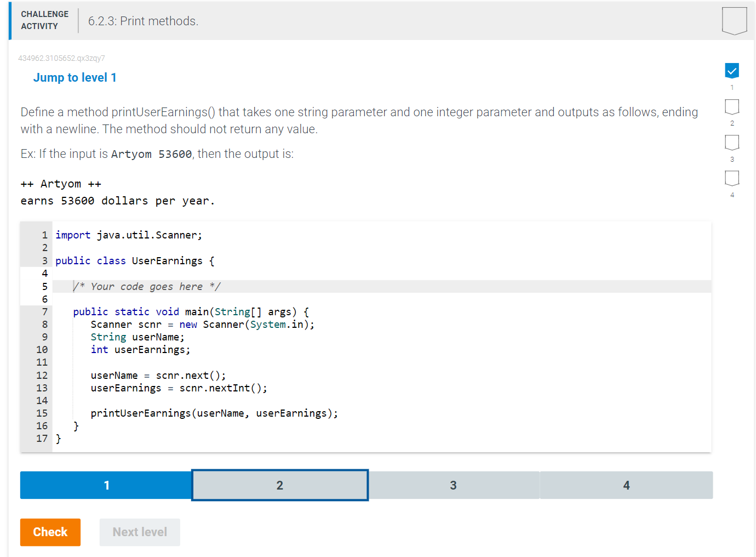Click the 'import java.util.Scanner;' code line
The width and height of the screenshot is (756, 557).
129,235
